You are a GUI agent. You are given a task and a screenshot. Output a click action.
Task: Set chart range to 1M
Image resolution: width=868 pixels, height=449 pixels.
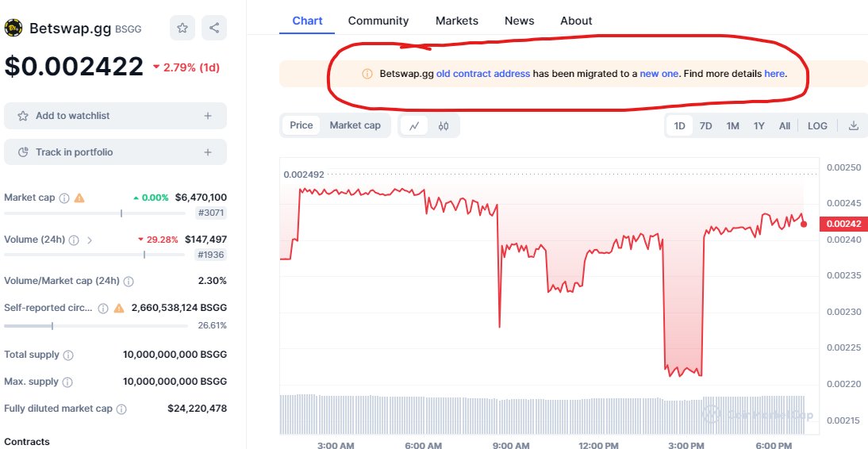coord(733,125)
